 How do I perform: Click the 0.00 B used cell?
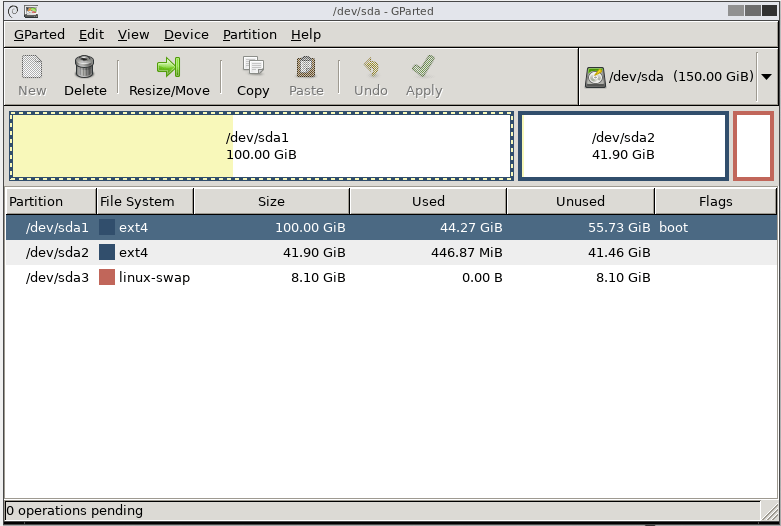[482, 277]
